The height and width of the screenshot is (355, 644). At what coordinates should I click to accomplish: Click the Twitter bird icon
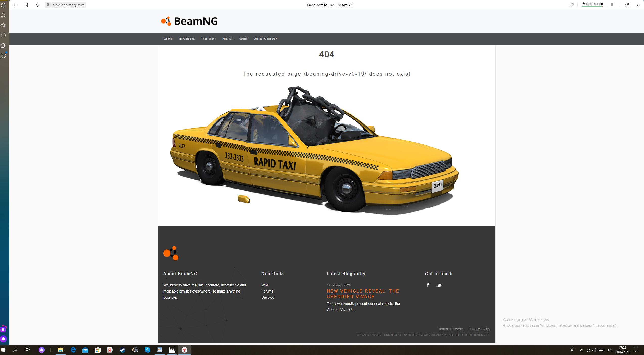pyautogui.click(x=439, y=285)
